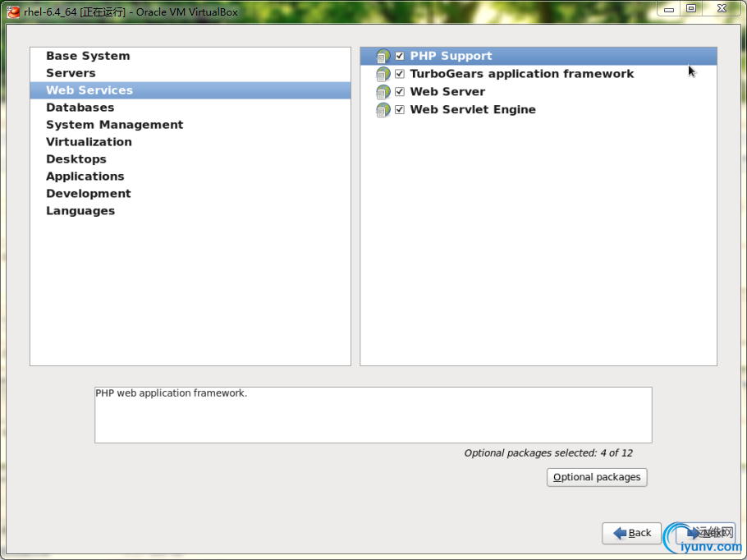Select the Desktops category
The height and width of the screenshot is (560, 747).
pos(190,158)
